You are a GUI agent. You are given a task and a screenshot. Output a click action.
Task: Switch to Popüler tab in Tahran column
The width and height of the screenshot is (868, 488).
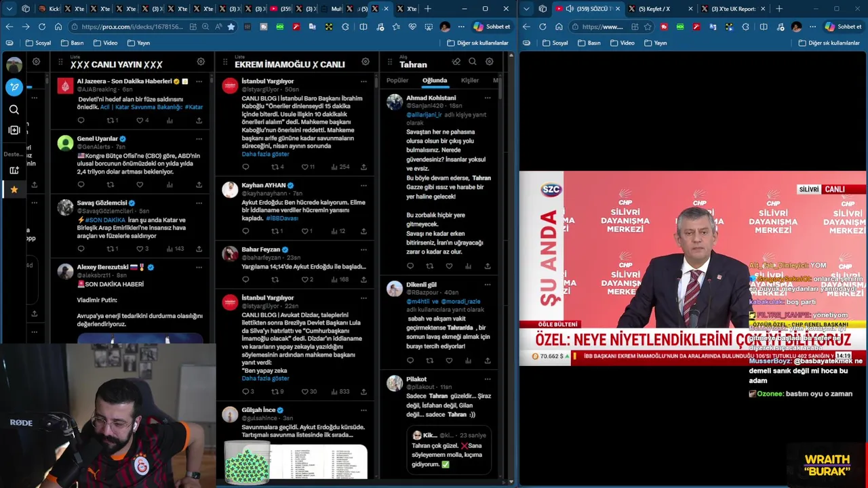[x=397, y=80]
